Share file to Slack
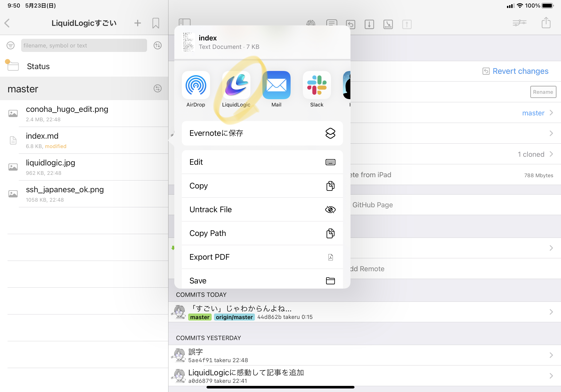The image size is (561, 392). [x=317, y=85]
